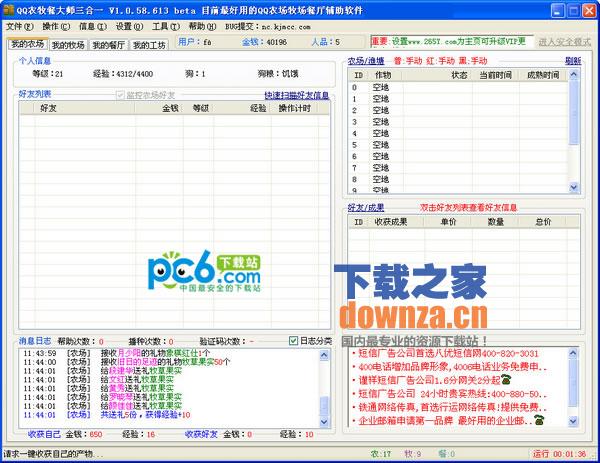Click the 总价 column header
This screenshot has width=600, height=463.
click(543, 222)
